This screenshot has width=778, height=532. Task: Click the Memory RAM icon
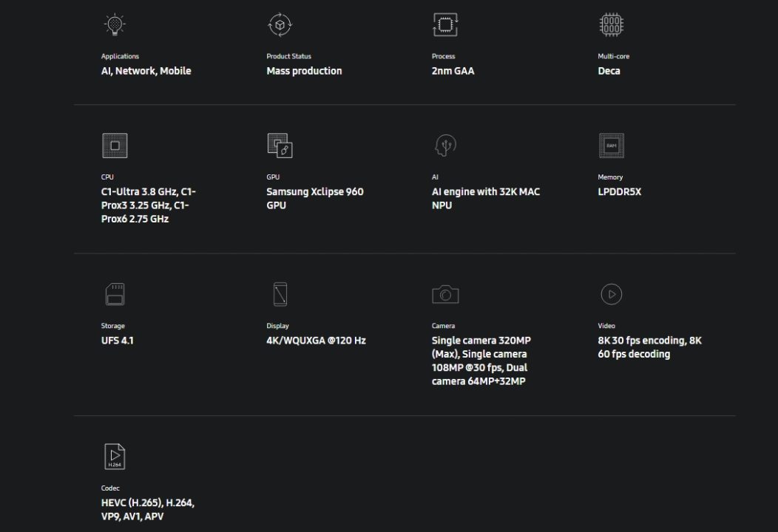pos(611,146)
